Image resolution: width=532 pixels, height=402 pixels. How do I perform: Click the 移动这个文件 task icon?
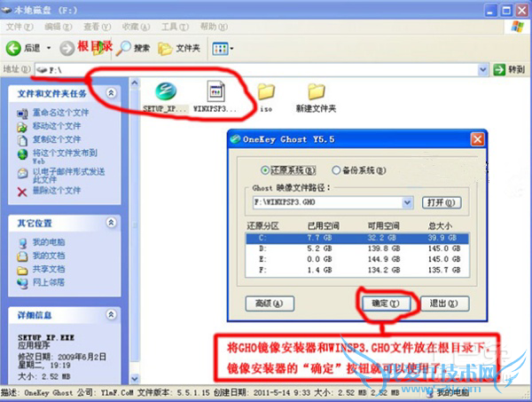(22, 127)
